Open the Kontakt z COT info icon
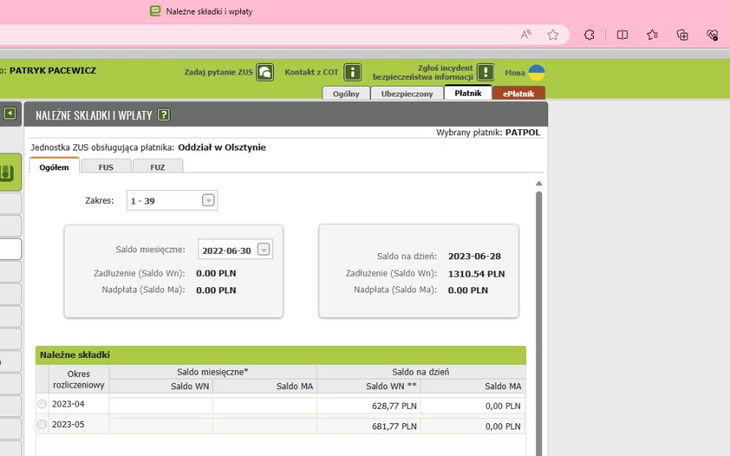The width and height of the screenshot is (730, 456). click(x=353, y=72)
